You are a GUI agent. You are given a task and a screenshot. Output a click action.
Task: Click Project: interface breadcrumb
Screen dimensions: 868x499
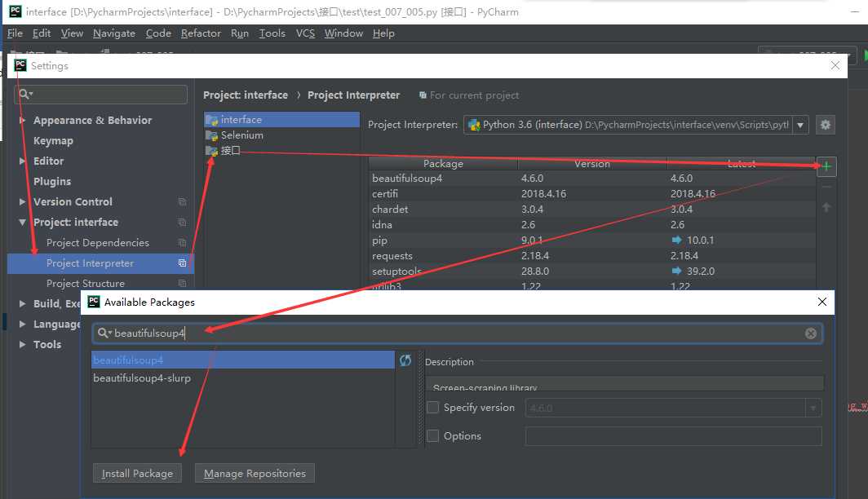coord(246,95)
